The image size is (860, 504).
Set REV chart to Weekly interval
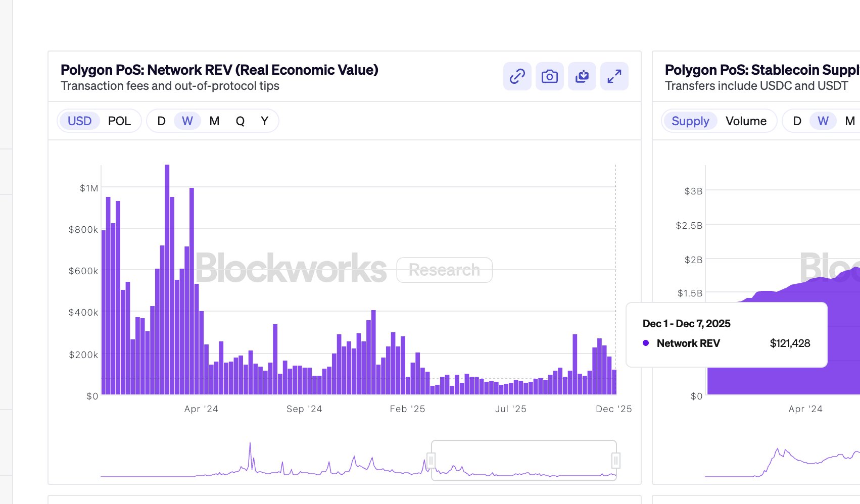tap(187, 121)
